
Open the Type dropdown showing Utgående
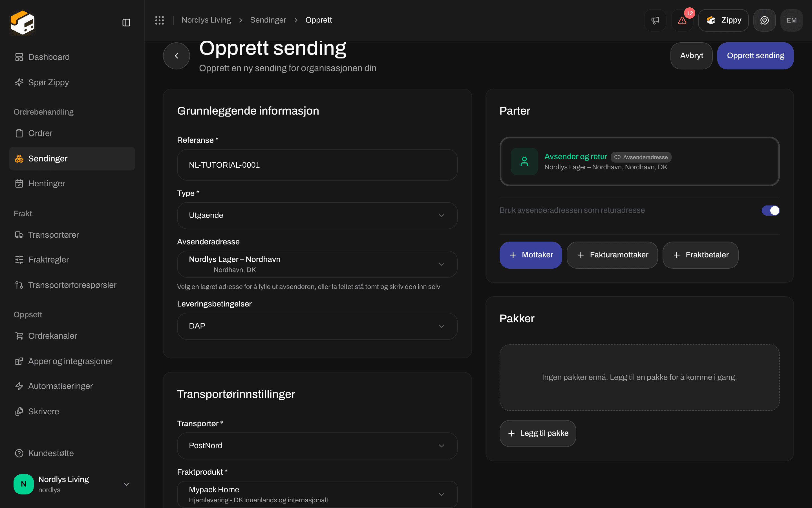tap(317, 215)
